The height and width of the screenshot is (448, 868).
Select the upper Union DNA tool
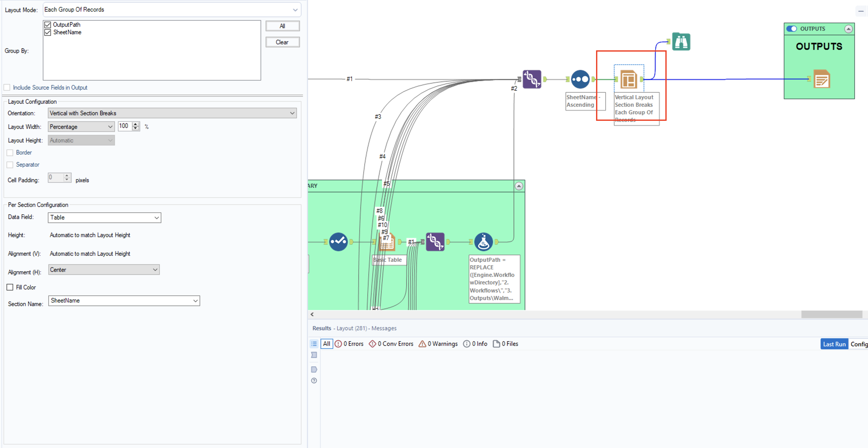tap(532, 79)
